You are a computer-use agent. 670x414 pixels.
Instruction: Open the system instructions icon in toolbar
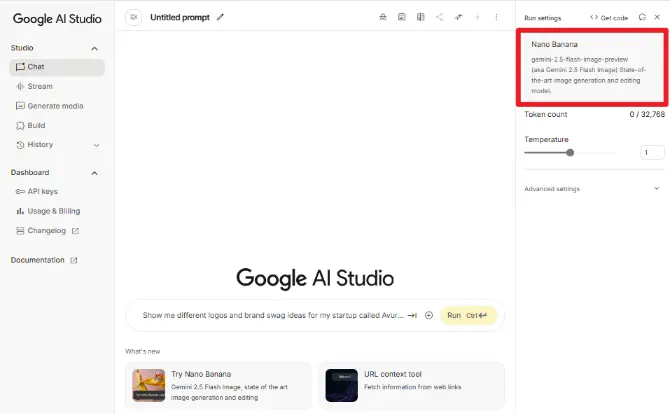pyautogui.click(x=401, y=17)
